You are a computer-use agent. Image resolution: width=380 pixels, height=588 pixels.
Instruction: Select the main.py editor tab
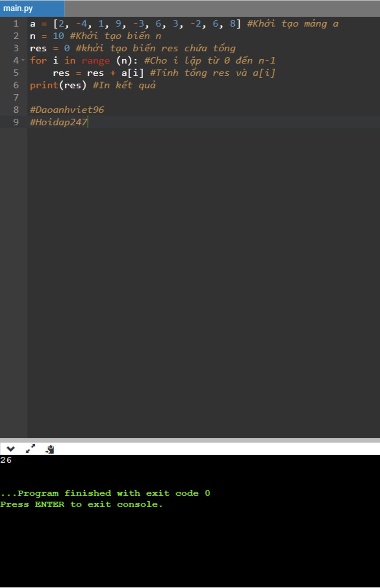click(x=32, y=8)
